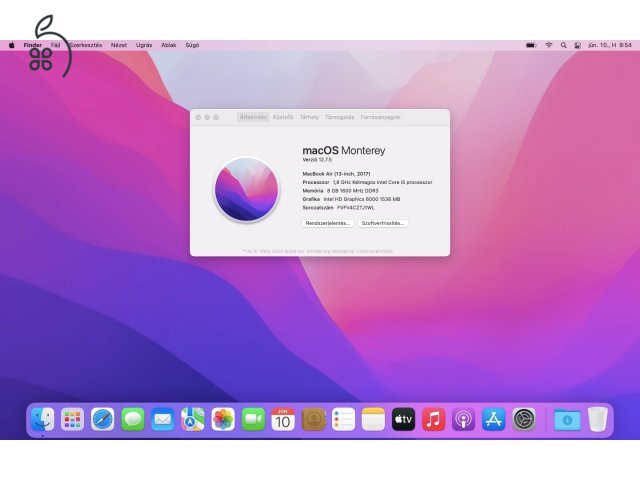Open the Calendar icon showing 10

tap(283, 419)
